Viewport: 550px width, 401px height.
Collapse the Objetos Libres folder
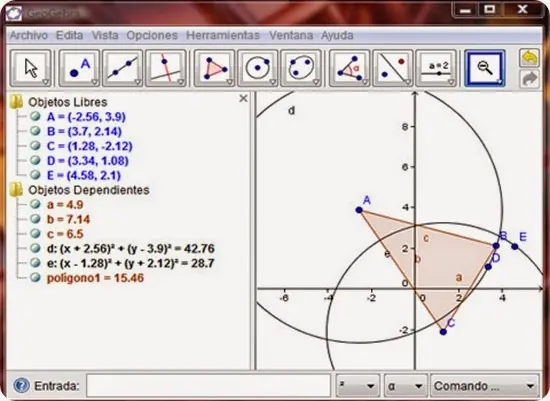(16, 102)
